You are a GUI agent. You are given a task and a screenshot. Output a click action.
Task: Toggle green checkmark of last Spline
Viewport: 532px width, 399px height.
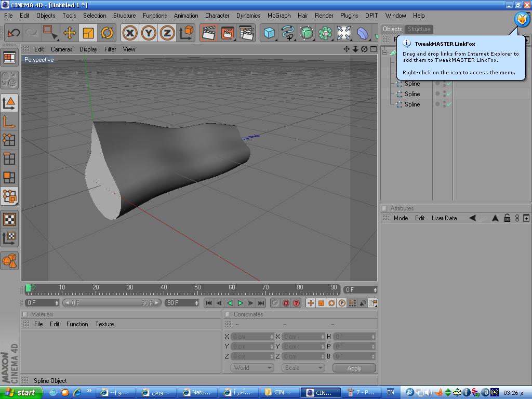[449, 104]
